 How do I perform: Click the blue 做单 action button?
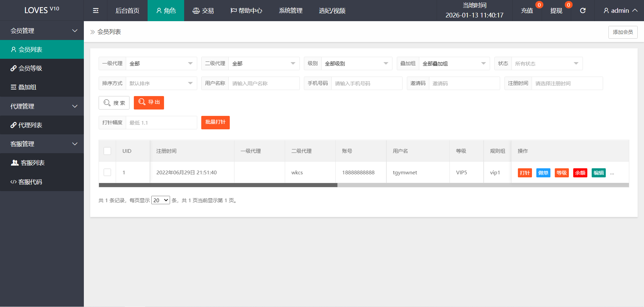[543, 173]
